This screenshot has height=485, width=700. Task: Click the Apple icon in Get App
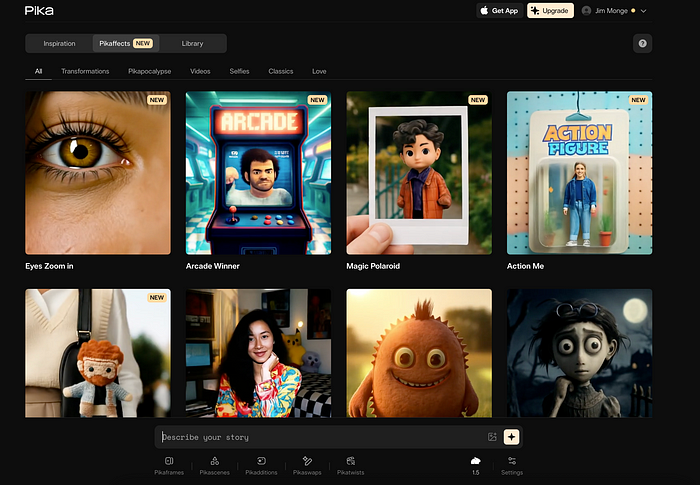(484, 11)
